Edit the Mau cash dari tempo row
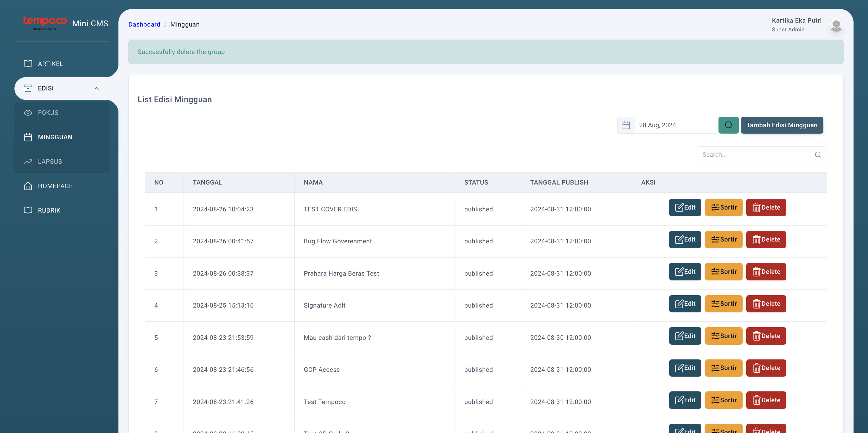 pyautogui.click(x=685, y=336)
